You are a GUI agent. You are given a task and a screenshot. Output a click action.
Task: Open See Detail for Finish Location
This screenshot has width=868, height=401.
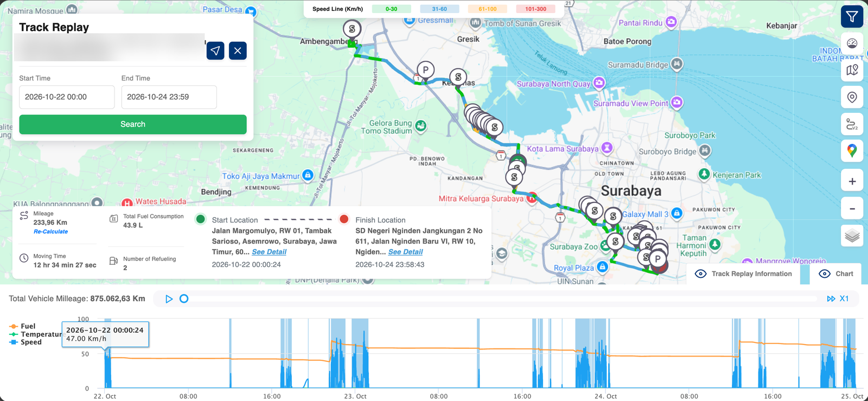pyautogui.click(x=405, y=252)
